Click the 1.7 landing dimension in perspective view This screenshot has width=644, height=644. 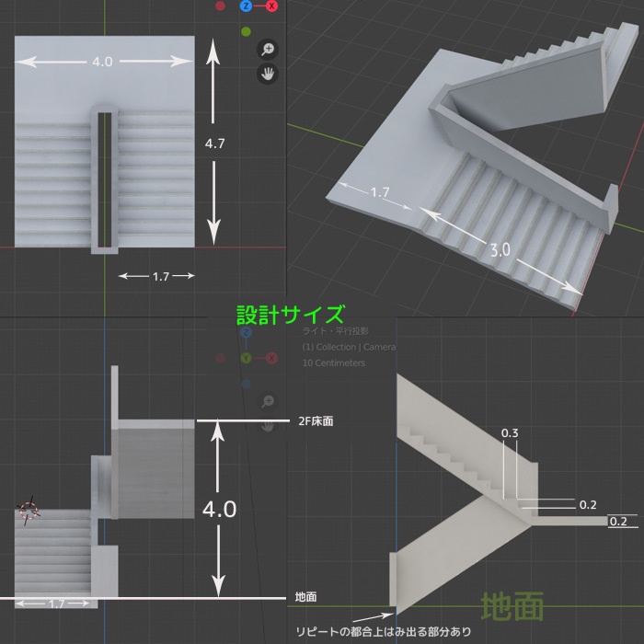tap(379, 192)
